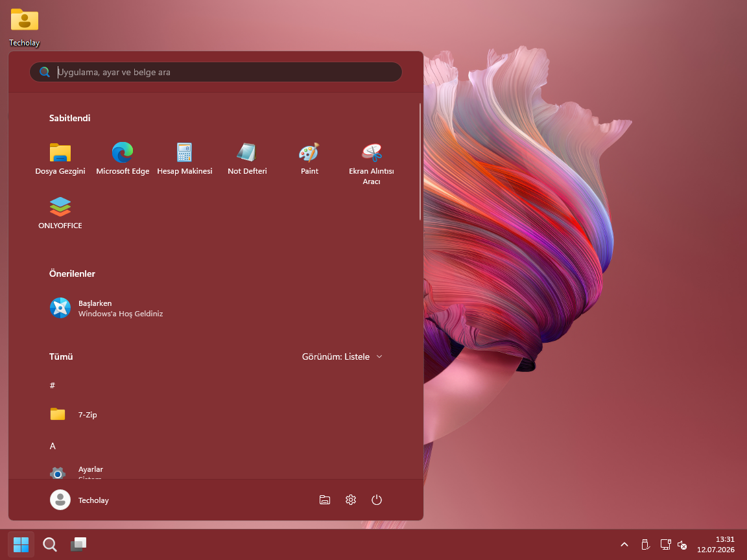
Task: Click the Start menu scrollbar
Action: pyautogui.click(x=420, y=162)
